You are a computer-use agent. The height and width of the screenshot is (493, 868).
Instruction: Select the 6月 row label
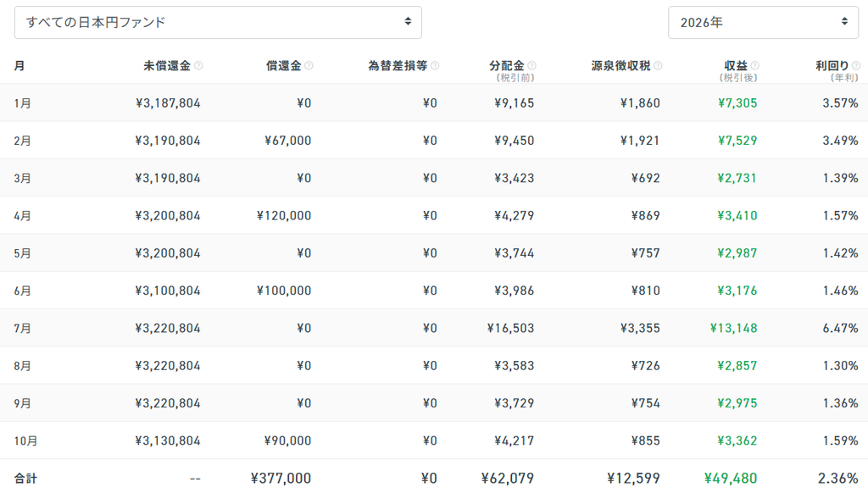[23, 291]
